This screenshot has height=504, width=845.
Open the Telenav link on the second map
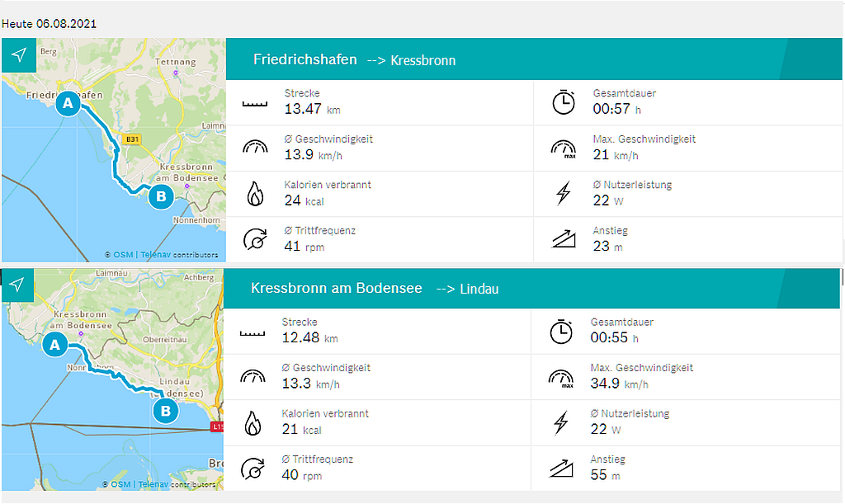click(x=153, y=484)
